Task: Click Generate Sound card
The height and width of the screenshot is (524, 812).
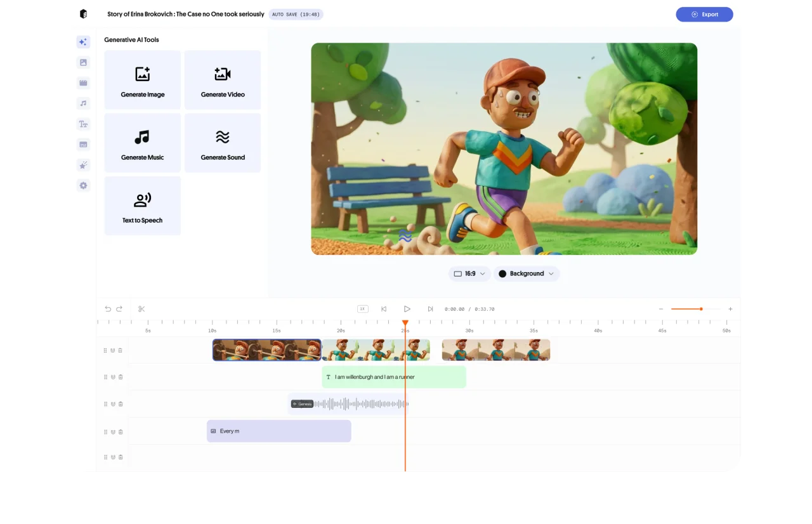Action: click(223, 143)
